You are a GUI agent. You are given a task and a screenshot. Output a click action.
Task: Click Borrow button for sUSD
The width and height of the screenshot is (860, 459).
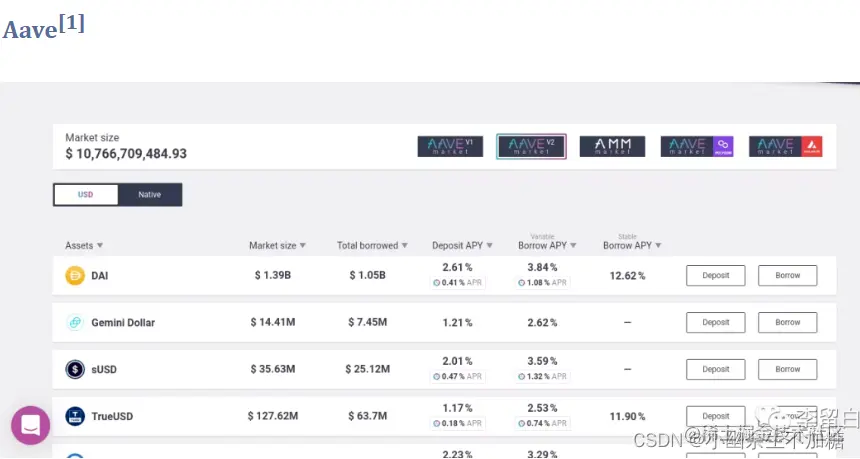point(788,370)
